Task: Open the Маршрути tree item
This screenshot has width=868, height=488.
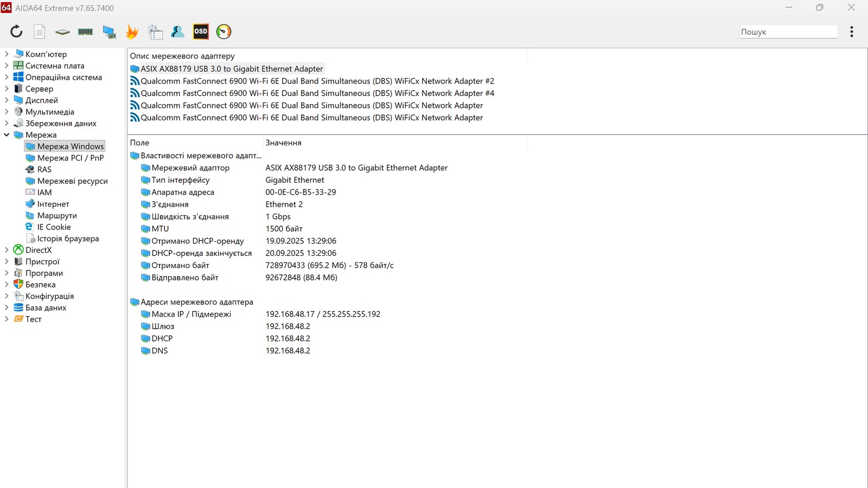Action: click(51, 215)
